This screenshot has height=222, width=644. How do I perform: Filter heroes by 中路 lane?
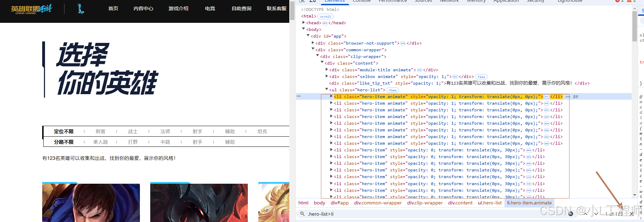(x=165, y=142)
